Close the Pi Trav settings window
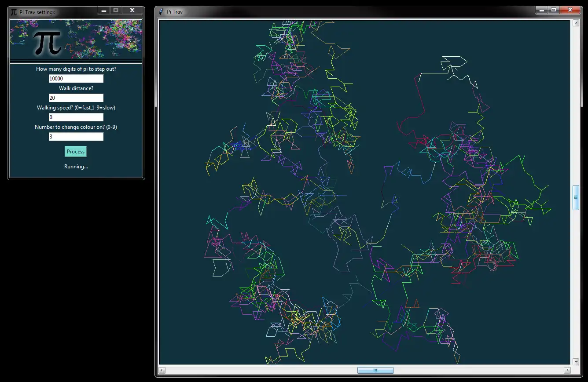 click(x=132, y=10)
